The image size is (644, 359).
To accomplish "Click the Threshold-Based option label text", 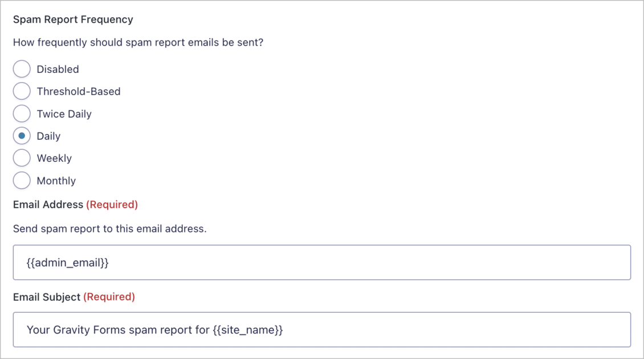I will [79, 91].
